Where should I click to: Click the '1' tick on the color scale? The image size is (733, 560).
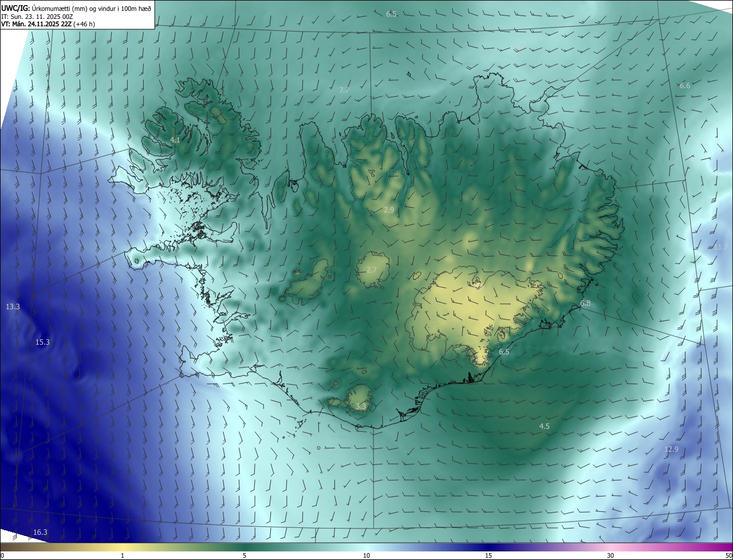pyautogui.click(x=123, y=555)
